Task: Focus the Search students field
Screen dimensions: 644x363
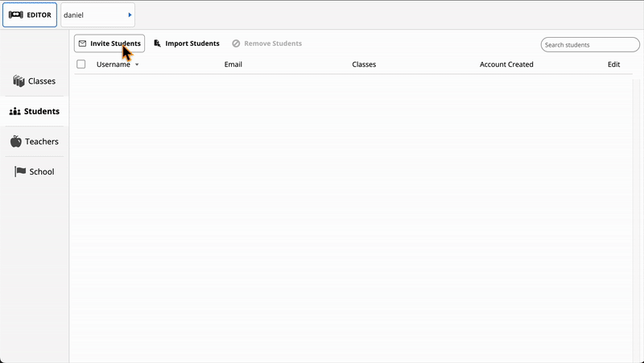Action: (x=590, y=45)
